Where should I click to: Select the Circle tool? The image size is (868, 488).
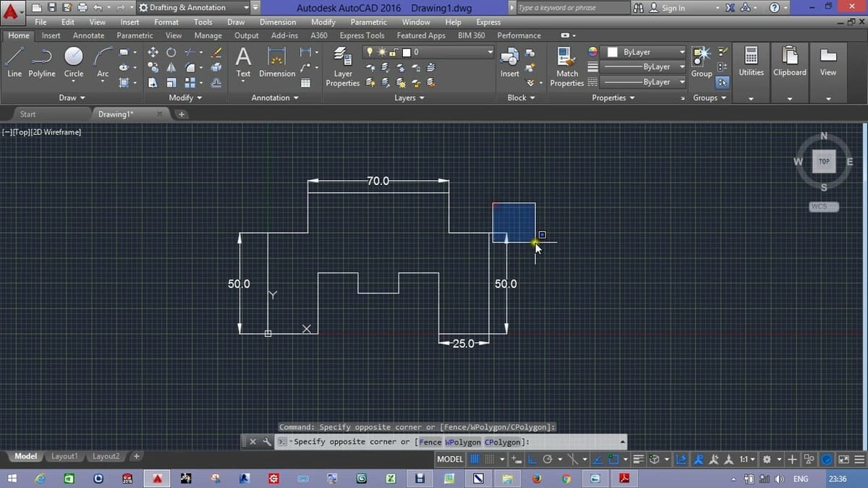pyautogui.click(x=74, y=62)
